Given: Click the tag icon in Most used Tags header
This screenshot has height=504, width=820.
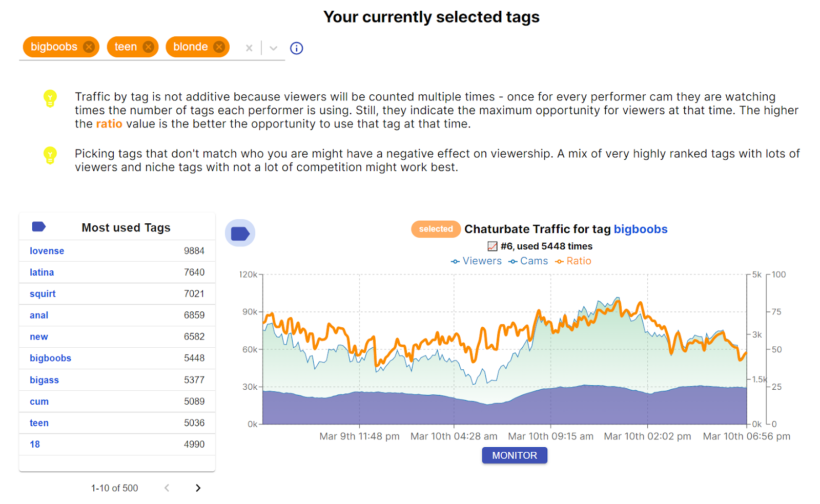Looking at the screenshot, I should click(39, 226).
